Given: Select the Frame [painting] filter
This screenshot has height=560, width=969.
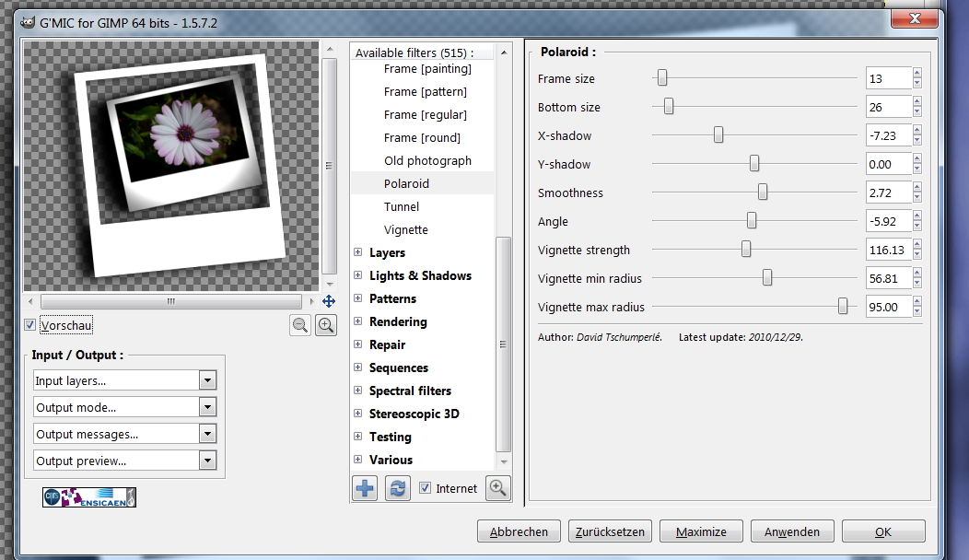Looking at the screenshot, I should [x=427, y=68].
